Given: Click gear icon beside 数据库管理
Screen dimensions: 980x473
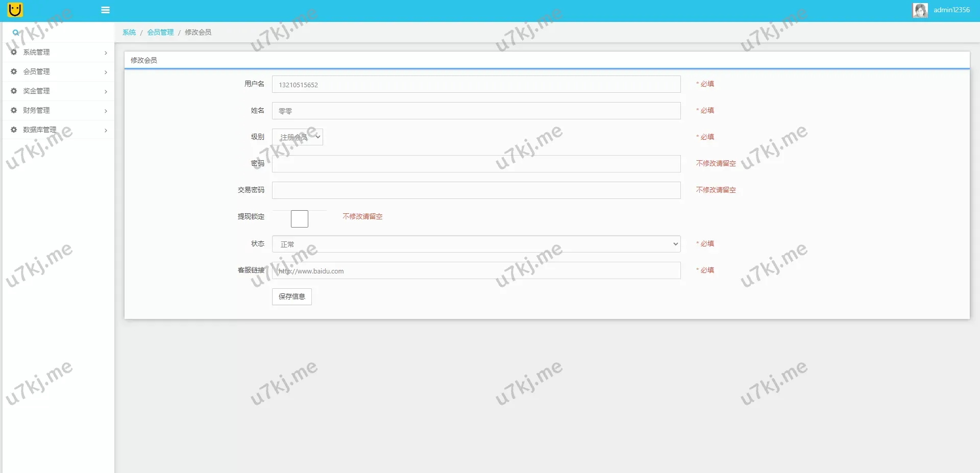Looking at the screenshot, I should pyautogui.click(x=14, y=130).
